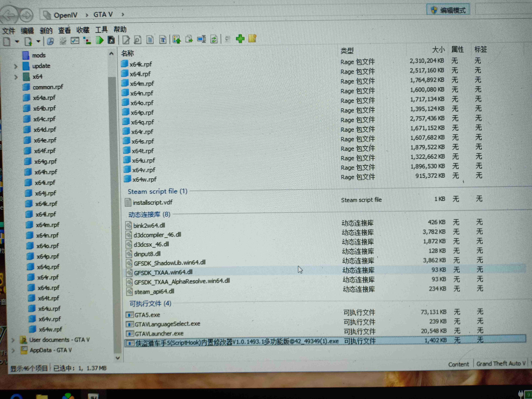Sort by the 名称 column header
532x399 pixels.
[127, 53]
